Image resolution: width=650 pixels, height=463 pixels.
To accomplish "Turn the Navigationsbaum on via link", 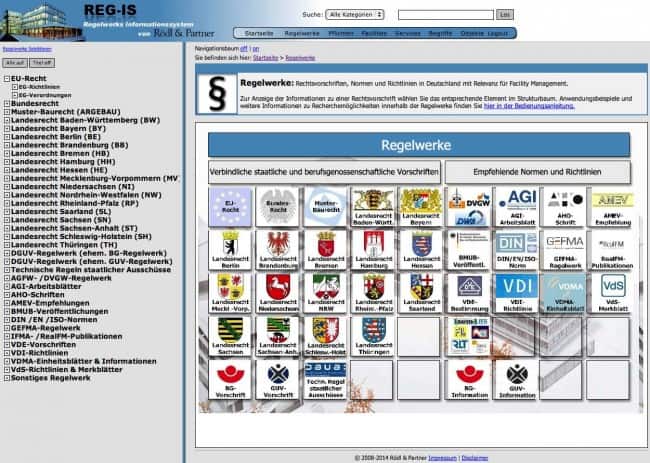I will tap(256, 48).
